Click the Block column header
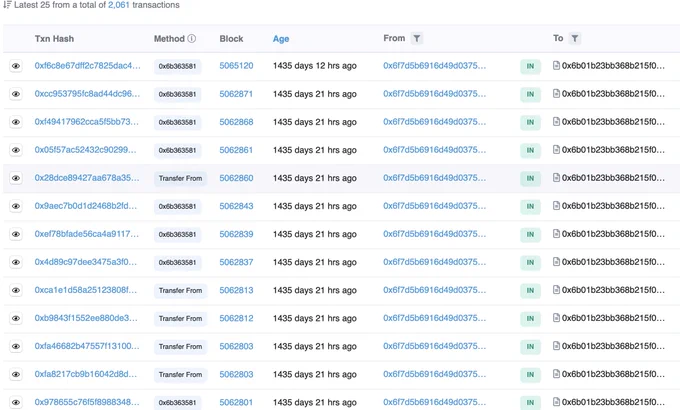The width and height of the screenshot is (680, 410). 231,39
